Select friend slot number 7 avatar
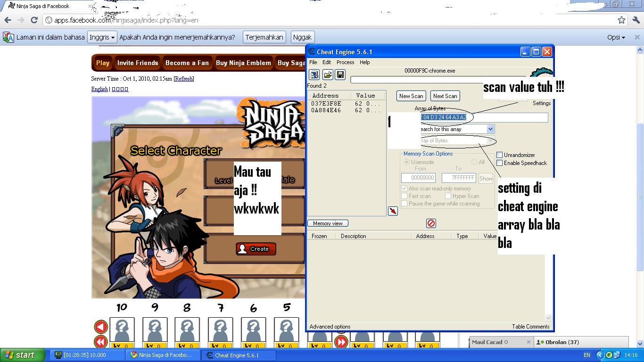This screenshot has height=362, width=644. coord(220,330)
